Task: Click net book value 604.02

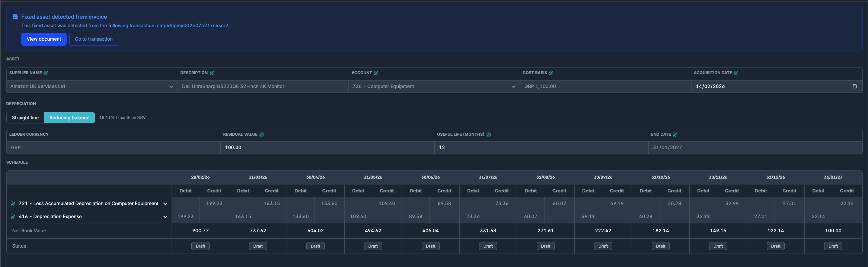Action: [316, 231]
